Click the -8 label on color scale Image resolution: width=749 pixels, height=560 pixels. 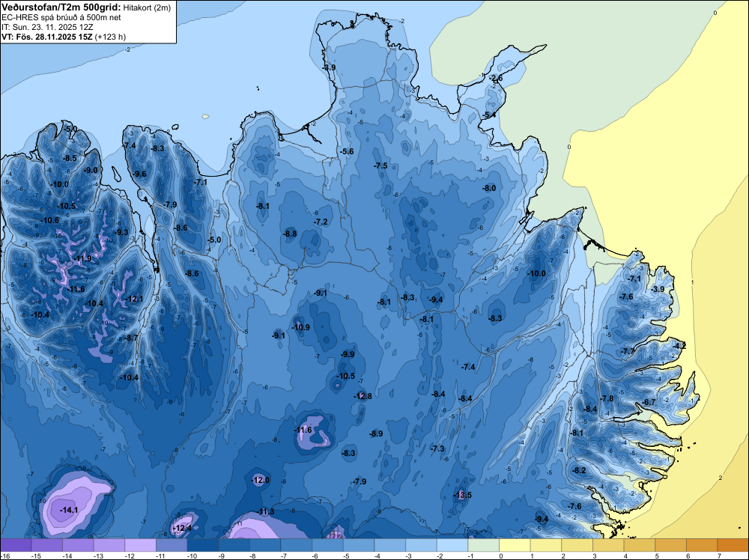[x=251, y=556]
